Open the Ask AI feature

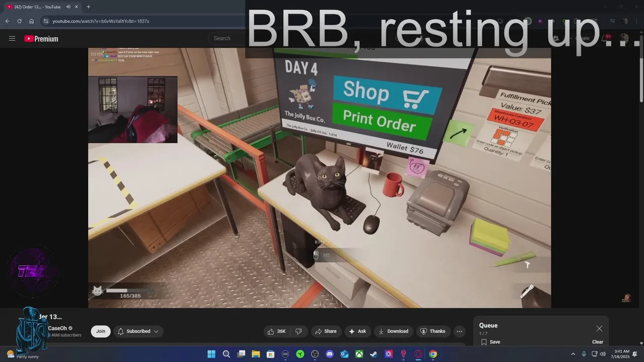click(x=358, y=331)
